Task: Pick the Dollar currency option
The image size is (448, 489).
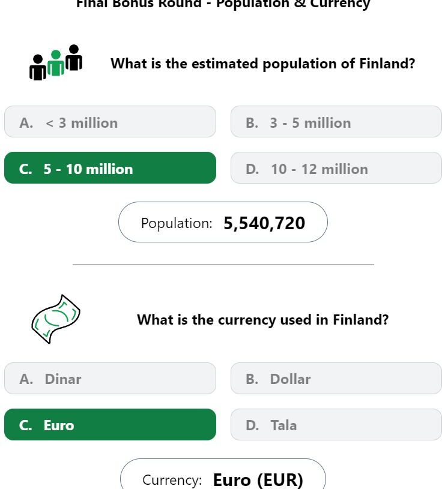Action: [336, 378]
